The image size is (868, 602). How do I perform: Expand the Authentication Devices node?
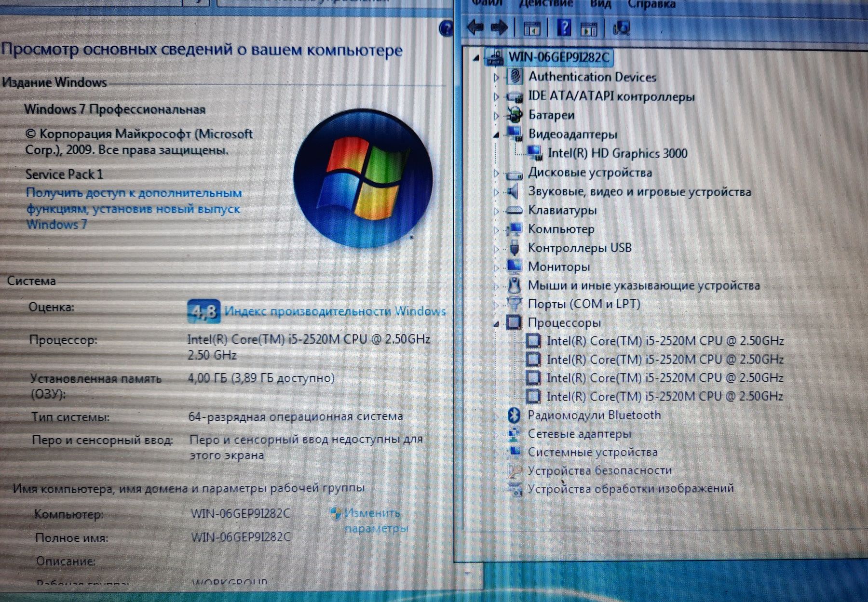pyautogui.click(x=496, y=77)
